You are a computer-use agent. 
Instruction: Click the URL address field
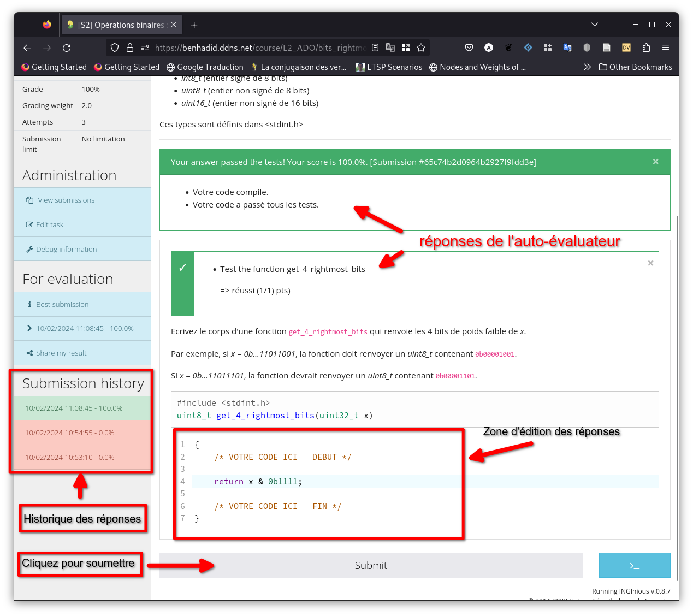(259, 48)
